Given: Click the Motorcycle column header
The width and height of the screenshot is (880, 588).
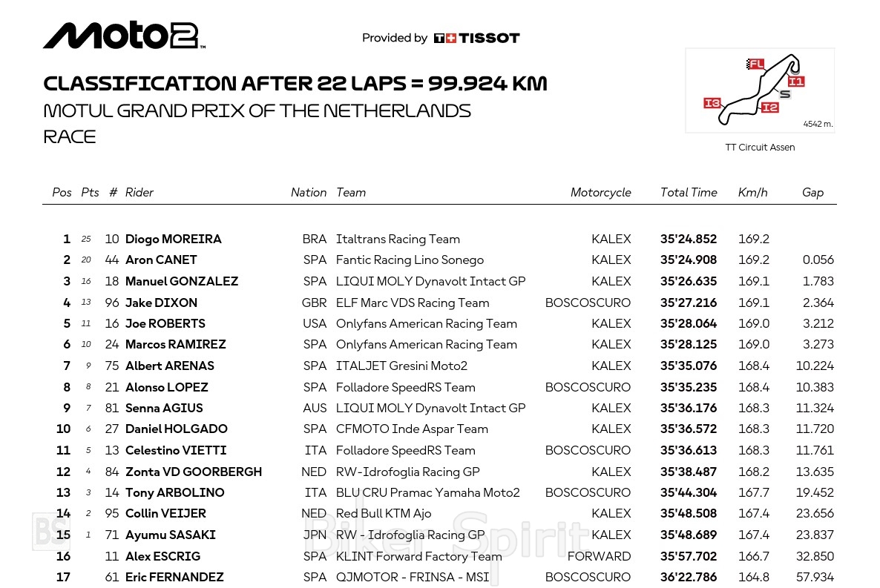Looking at the screenshot, I should tap(600, 192).
